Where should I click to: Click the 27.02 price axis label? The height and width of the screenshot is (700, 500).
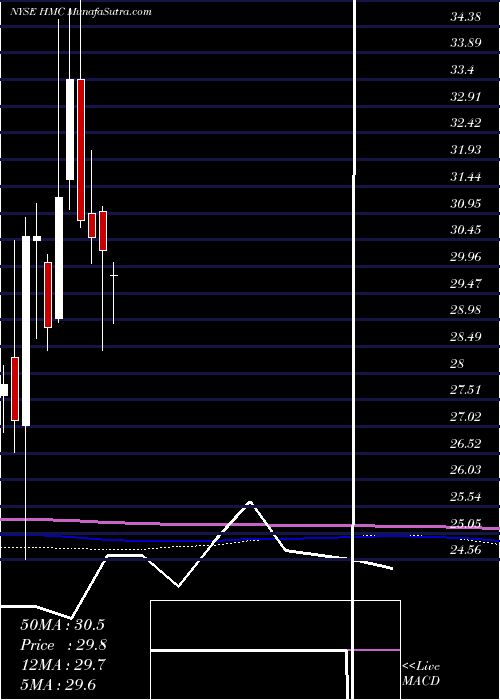click(x=466, y=417)
